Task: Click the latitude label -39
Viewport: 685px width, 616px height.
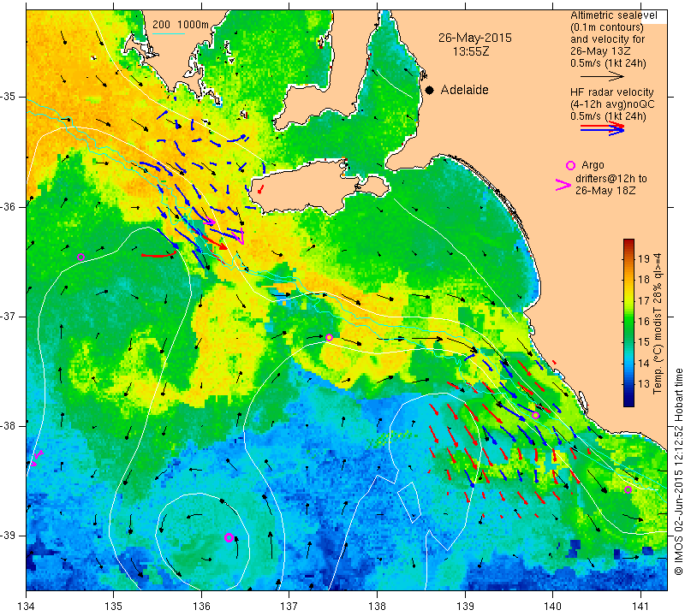Action: coord(9,536)
